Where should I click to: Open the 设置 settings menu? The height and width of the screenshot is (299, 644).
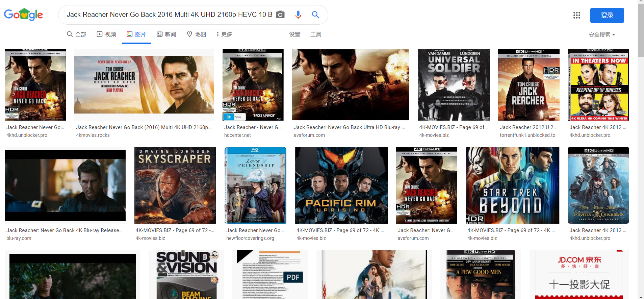[294, 34]
